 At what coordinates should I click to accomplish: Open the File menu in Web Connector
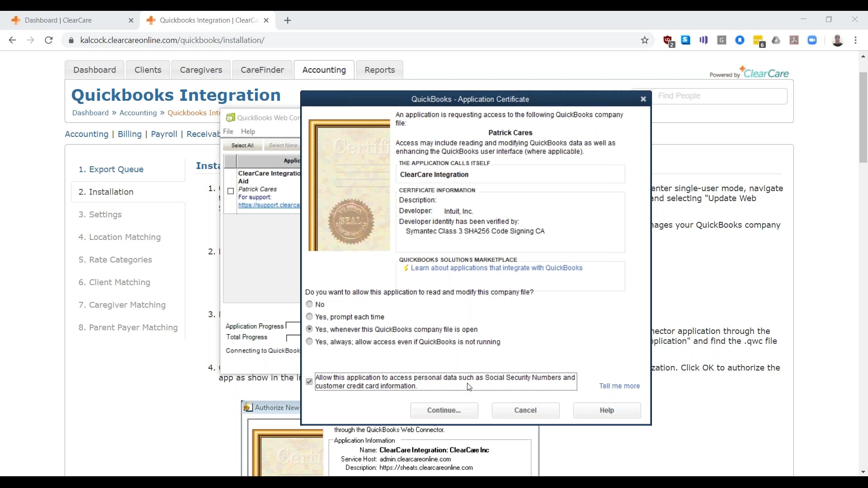tap(228, 131)
